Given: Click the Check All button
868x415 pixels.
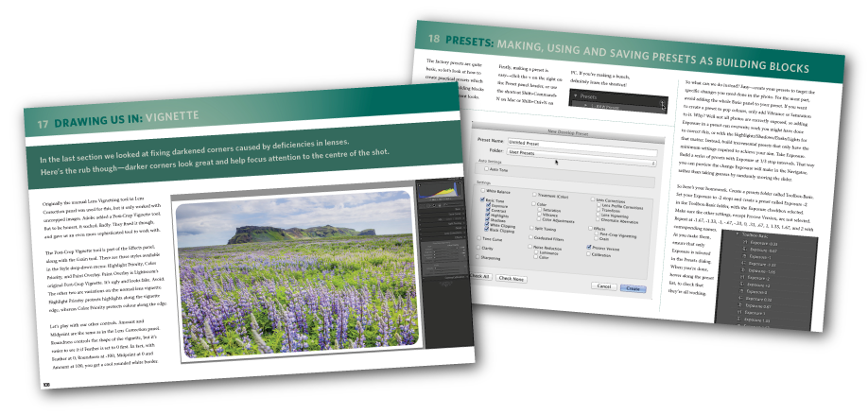Looking at the screenshot, I should (x=480, y=276).
